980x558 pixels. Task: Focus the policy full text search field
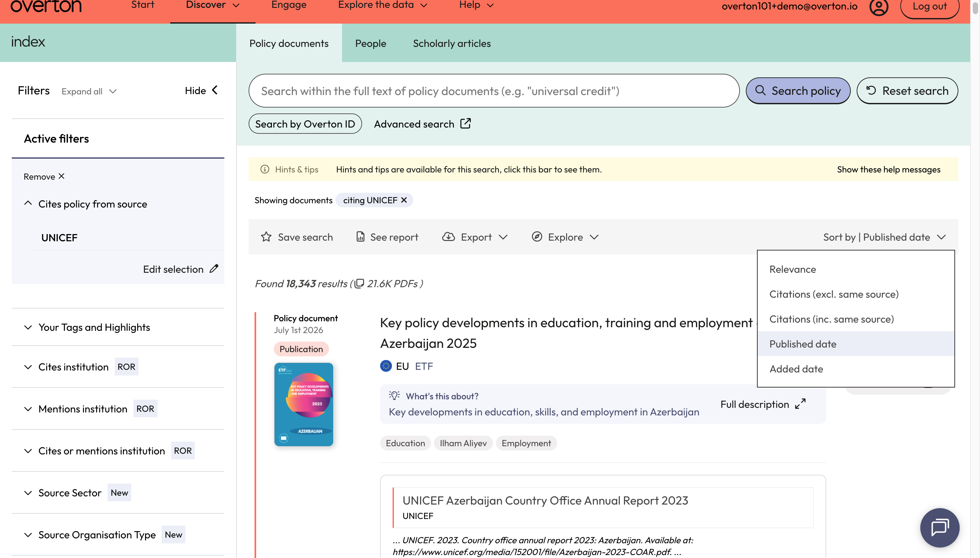494,90
